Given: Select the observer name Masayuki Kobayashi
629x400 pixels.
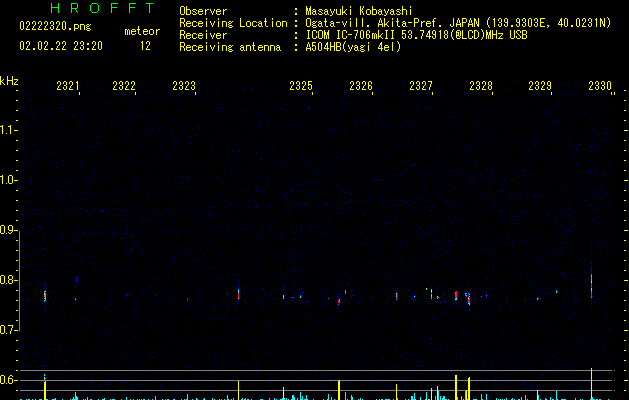Looking at the screenshot, I should tap(359, 11).
